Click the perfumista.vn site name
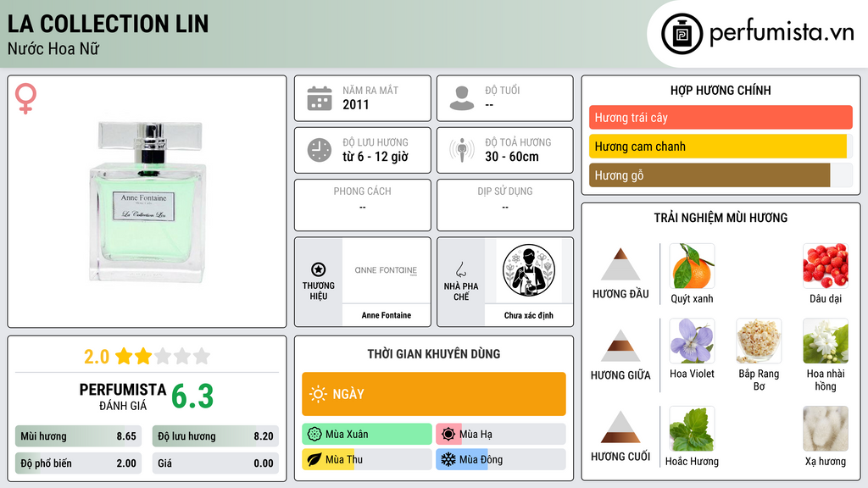Screen dimensions: 868x488 pyautogui.click(x=782, y=32)
